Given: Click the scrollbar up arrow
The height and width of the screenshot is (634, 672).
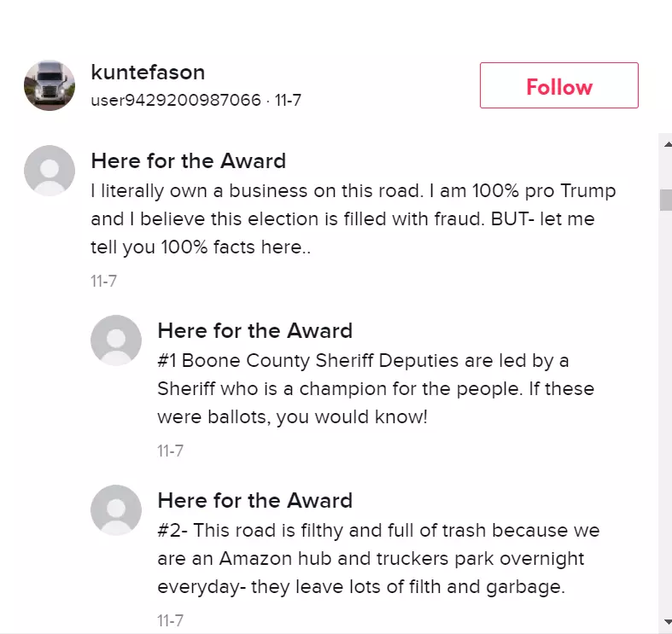Looking at the screenshot, I should click(667, 144).
